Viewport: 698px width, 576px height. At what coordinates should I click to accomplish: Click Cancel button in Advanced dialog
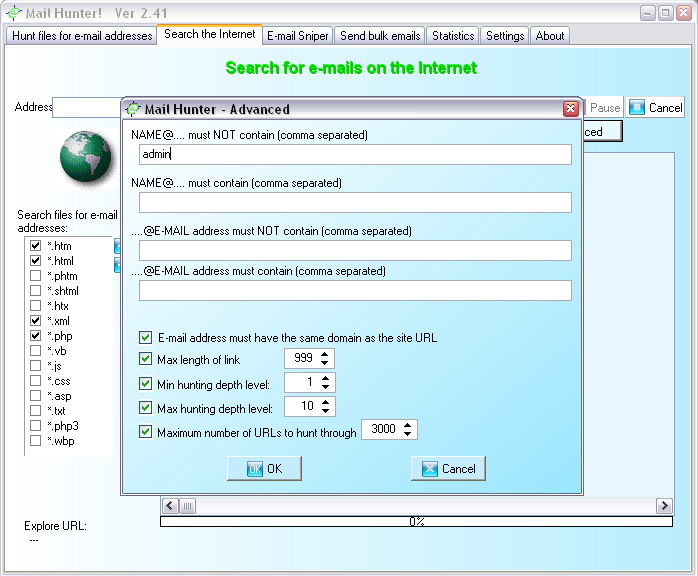(x=448, y=468)
